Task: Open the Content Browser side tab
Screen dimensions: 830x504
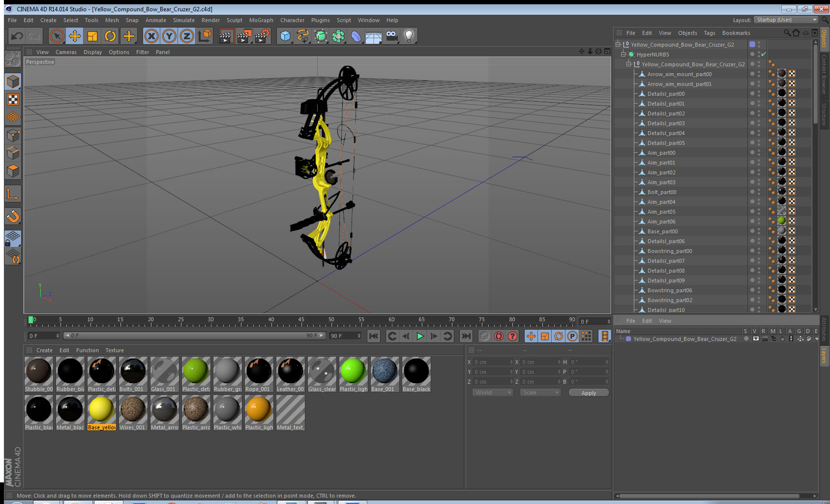Action: (824, 74)
